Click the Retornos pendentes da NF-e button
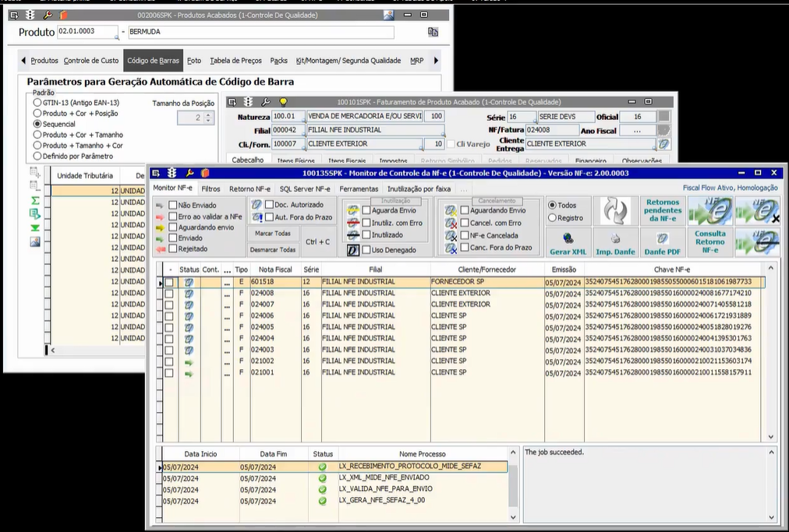The width and height of the screenshot is (789, 532). [x=662, y=210]
